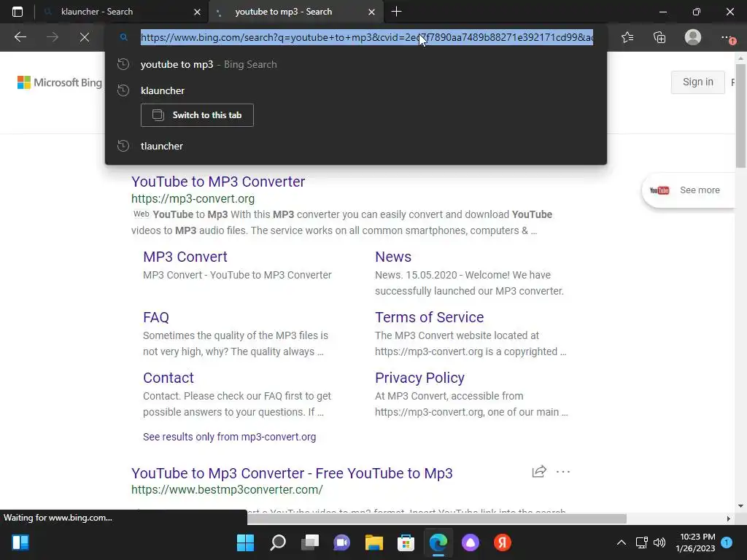Stop loading the page with X button

pos(85,37)
